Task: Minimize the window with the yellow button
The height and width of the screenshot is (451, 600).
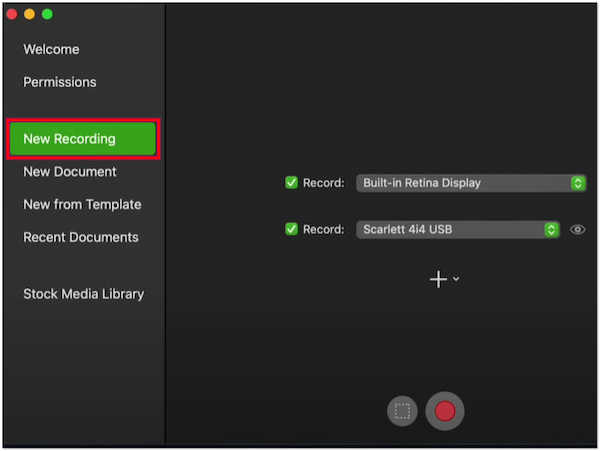Action: (x=29, y=14)
